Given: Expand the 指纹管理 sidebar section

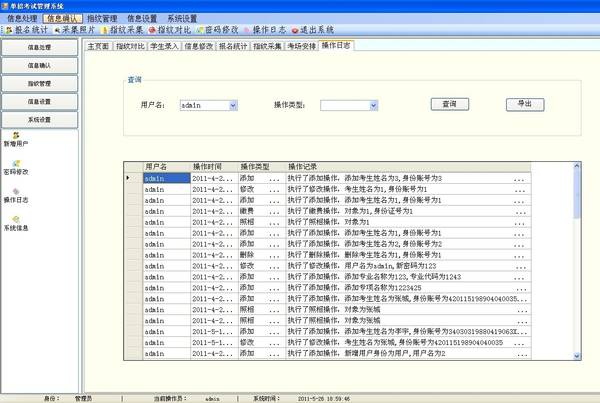Looking at the screenshot, I should click(41, 84).
